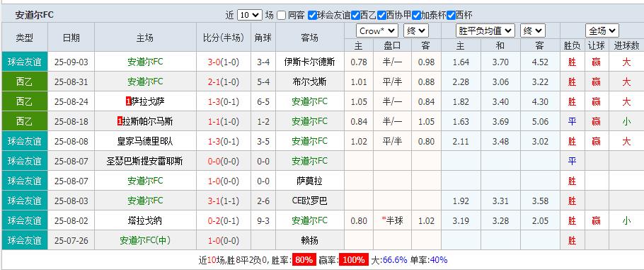The width and height of the screenshot is (644, 270).
Task: Click score 3-1(1-1) on 25-08-03
Action: click(x=224, y=201)
